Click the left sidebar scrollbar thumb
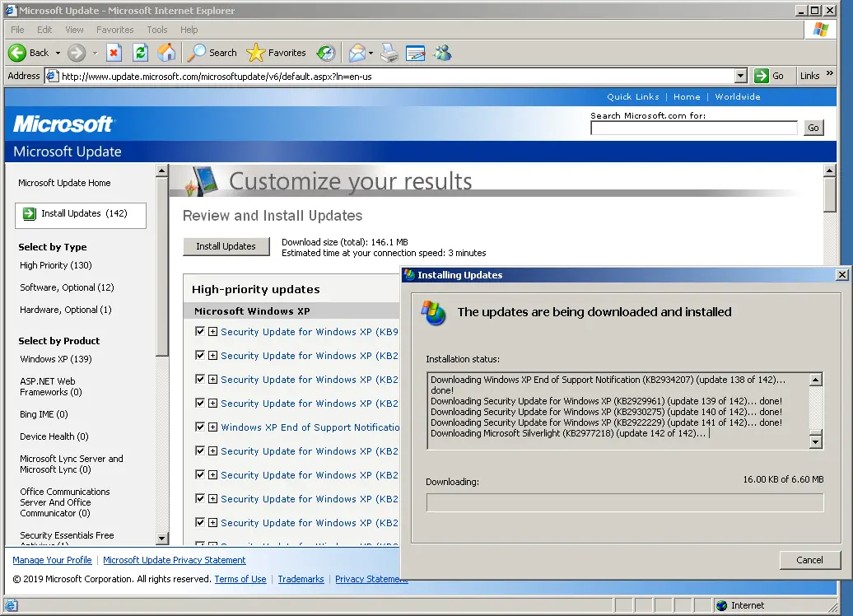The height and width of the screenshot is (616, 853). [x=161, y=266]
